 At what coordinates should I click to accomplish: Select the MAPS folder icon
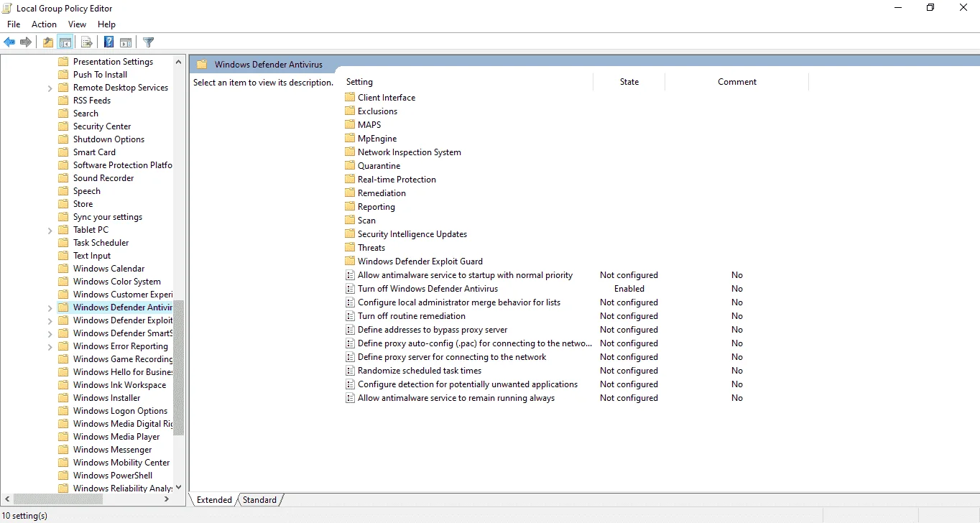[350, 125]
